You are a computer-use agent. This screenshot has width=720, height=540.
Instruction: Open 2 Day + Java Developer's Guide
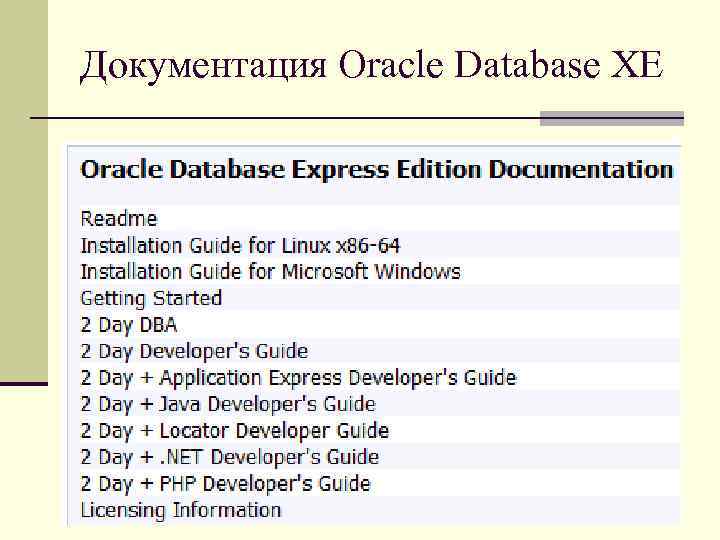coord(228,405)
